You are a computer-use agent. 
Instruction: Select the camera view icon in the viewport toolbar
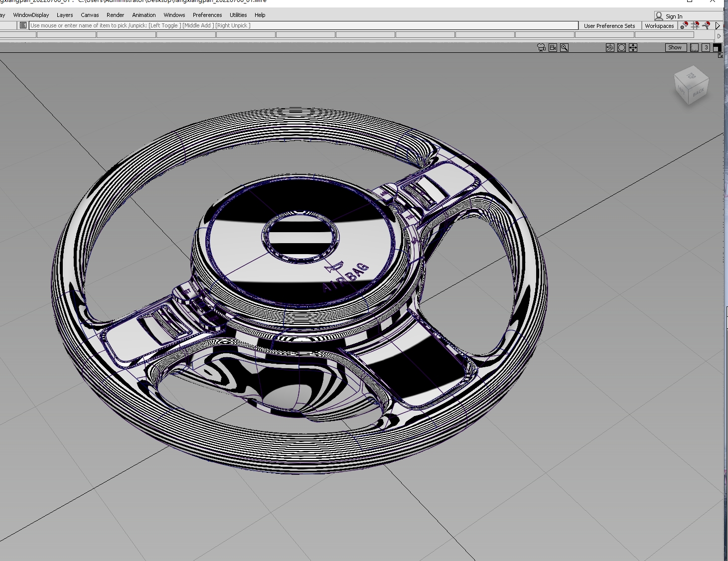pos(542,47)
